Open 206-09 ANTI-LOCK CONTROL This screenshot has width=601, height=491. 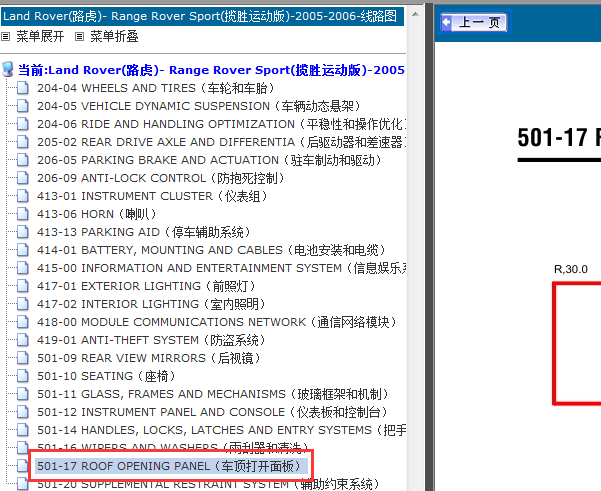(161, 178)
